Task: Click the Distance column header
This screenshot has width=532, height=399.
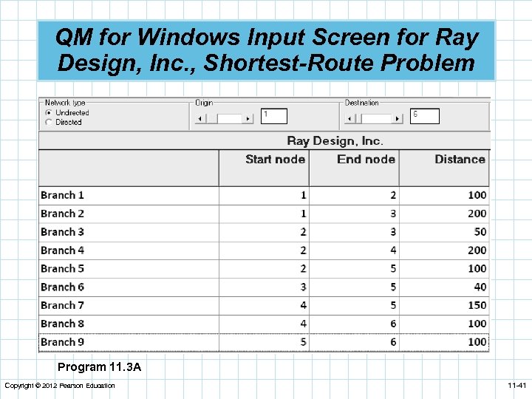Action: click(444, 168)
